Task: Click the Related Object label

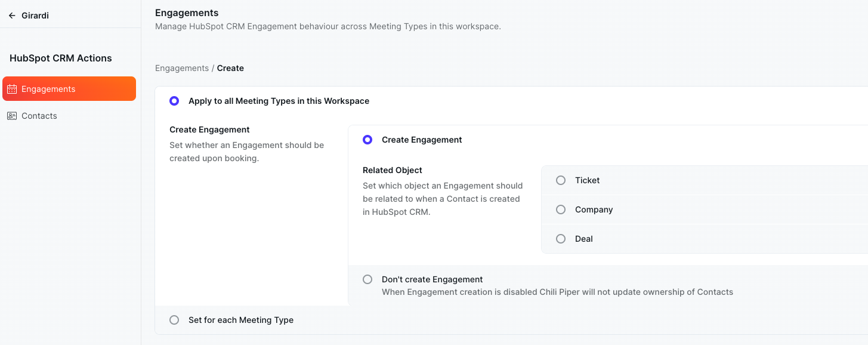Action: coord(393,170)
